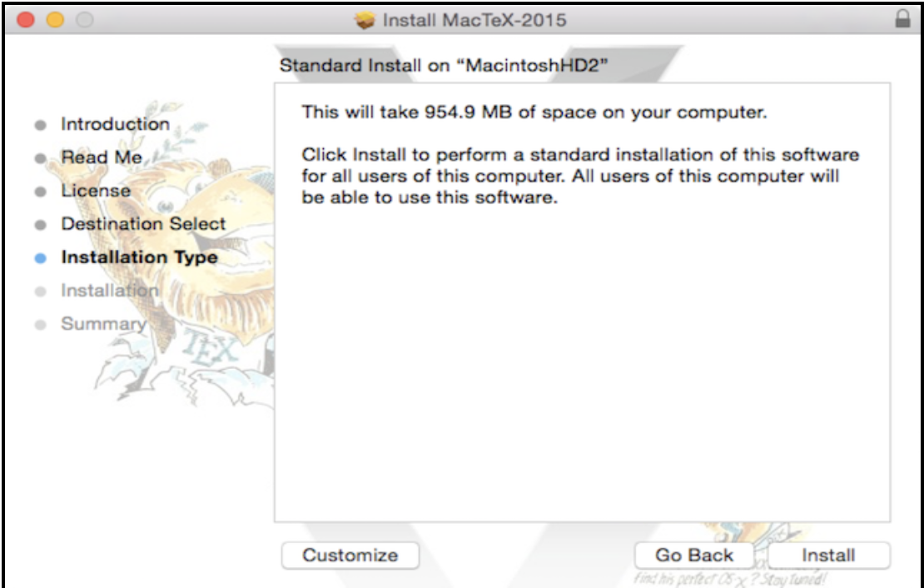Minimize the installer with yellow button

click(x=56, y=20)
